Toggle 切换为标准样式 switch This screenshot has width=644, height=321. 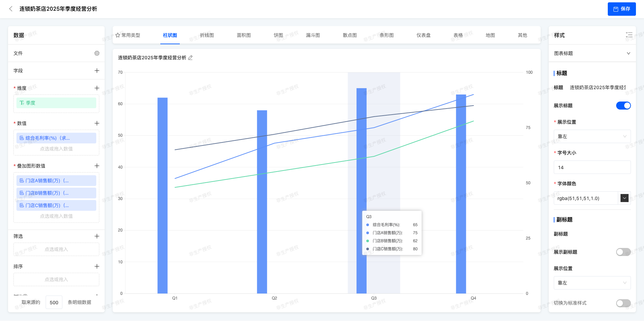click(x=623, y=303)
